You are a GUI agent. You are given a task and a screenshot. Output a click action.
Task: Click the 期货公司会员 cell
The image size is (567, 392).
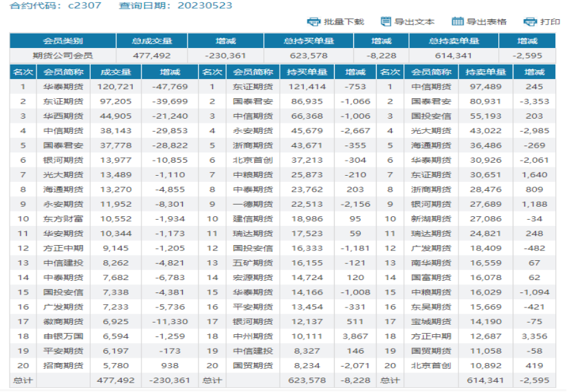tap(63, 56)
